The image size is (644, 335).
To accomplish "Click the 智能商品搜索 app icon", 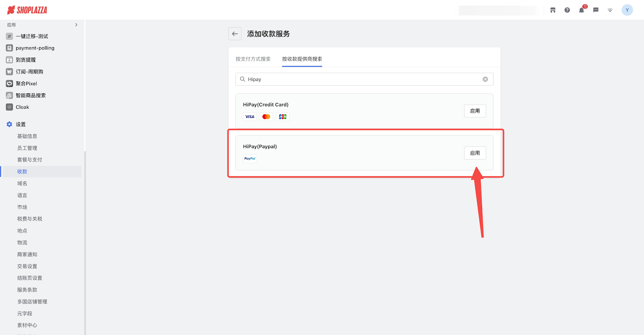I will [9, 95].
